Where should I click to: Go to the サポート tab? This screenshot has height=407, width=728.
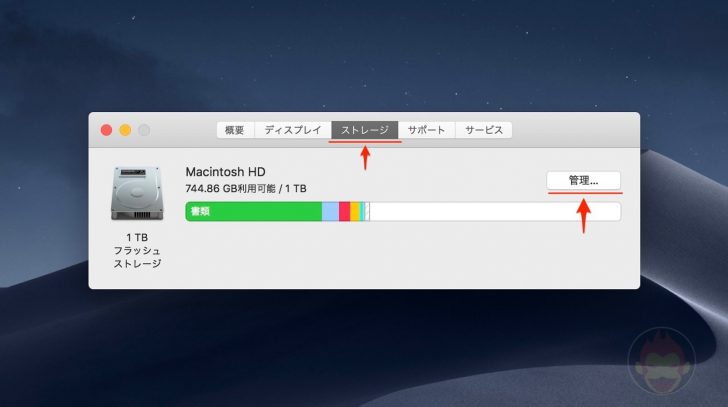click(426, 130)
